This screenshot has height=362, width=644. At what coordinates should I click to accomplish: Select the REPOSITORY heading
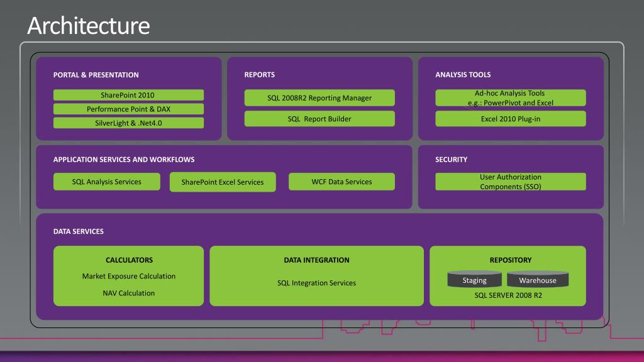[510, 260]
